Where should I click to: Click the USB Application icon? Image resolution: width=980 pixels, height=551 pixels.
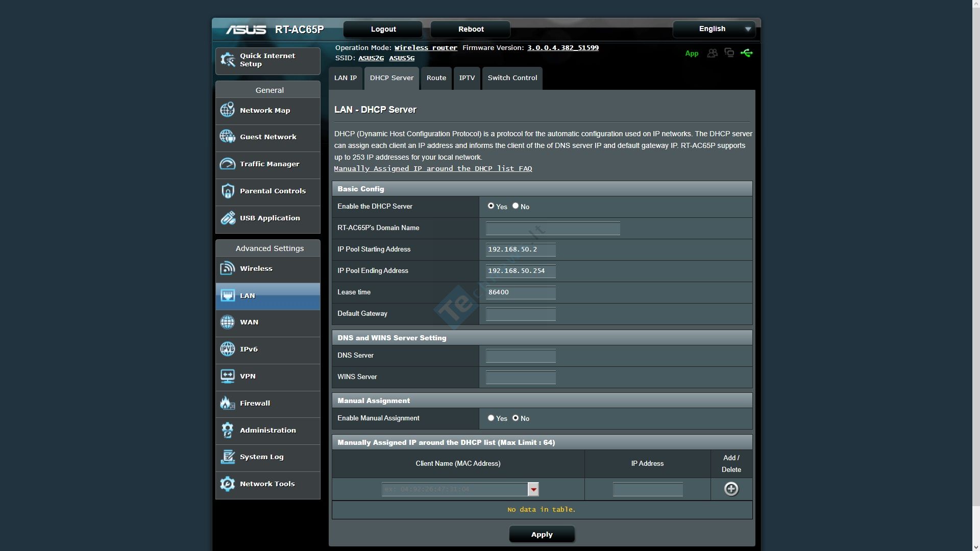[x=228, y=218]
